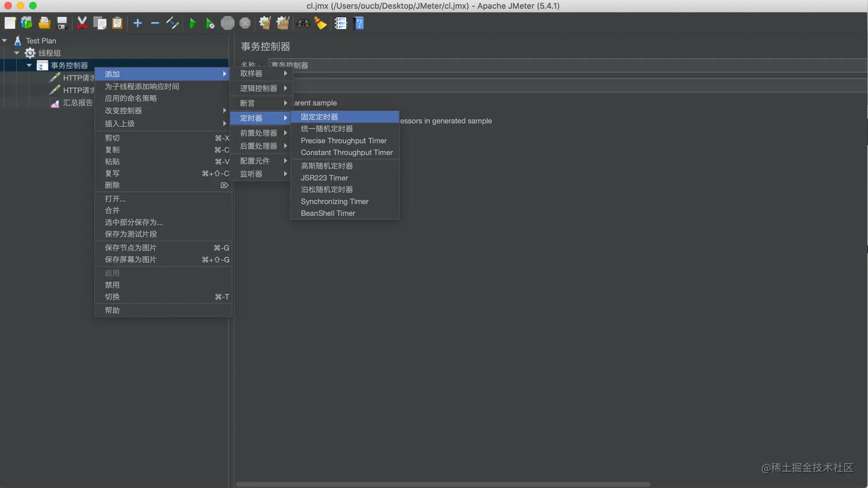
Task: Choose 应用的命名策略
Action: pos(163,98)
